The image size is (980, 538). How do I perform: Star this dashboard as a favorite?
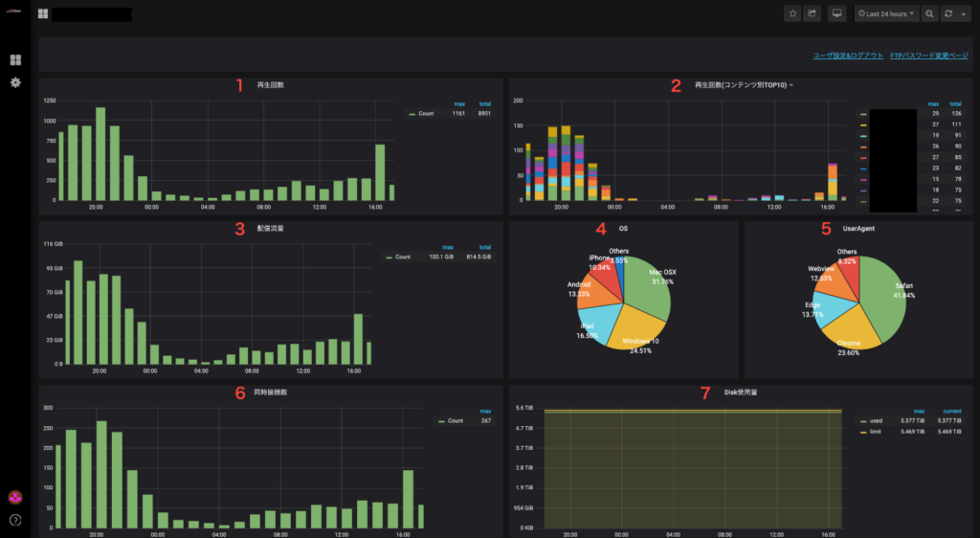click(x=792, y=14)
